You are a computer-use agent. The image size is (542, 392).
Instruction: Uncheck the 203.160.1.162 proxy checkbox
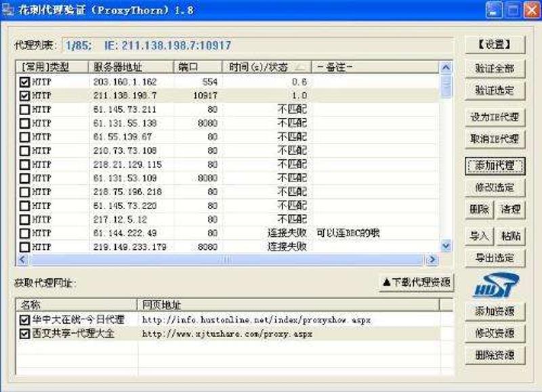[24, 82]
